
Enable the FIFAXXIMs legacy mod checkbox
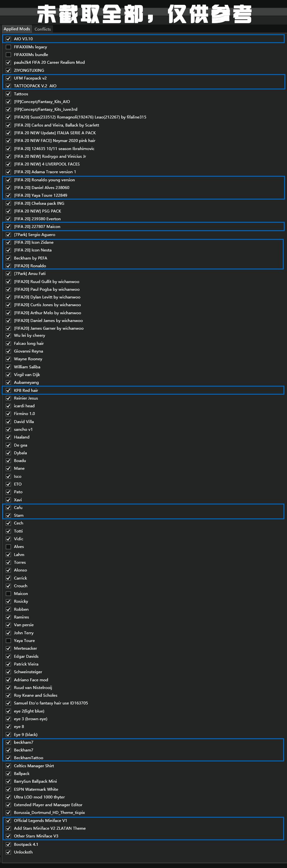(x=8, y=47)
